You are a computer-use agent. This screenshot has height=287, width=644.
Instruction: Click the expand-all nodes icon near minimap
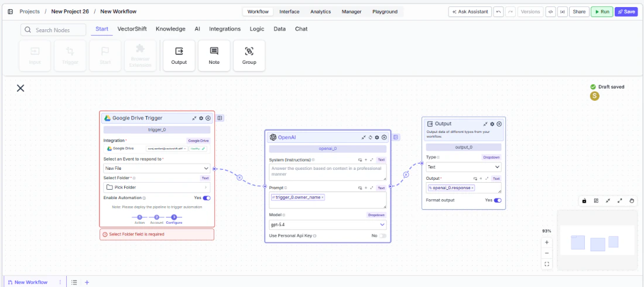(x=620, y=201)
